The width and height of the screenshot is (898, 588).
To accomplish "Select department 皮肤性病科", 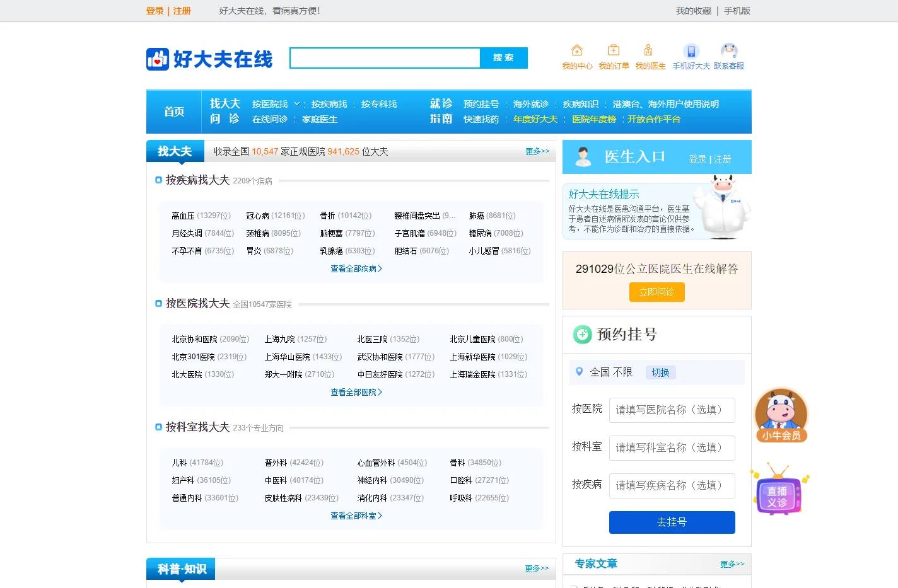I will click(283, 498).
